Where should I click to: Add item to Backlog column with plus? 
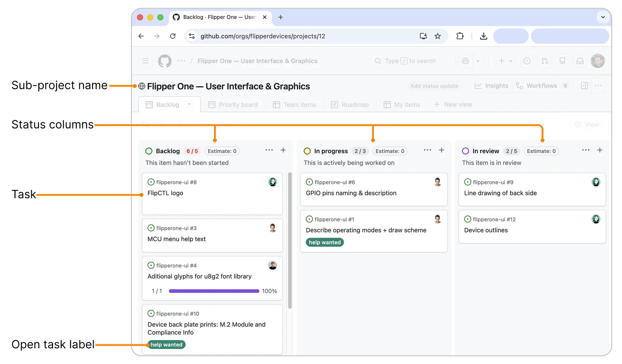pos(283,150)
